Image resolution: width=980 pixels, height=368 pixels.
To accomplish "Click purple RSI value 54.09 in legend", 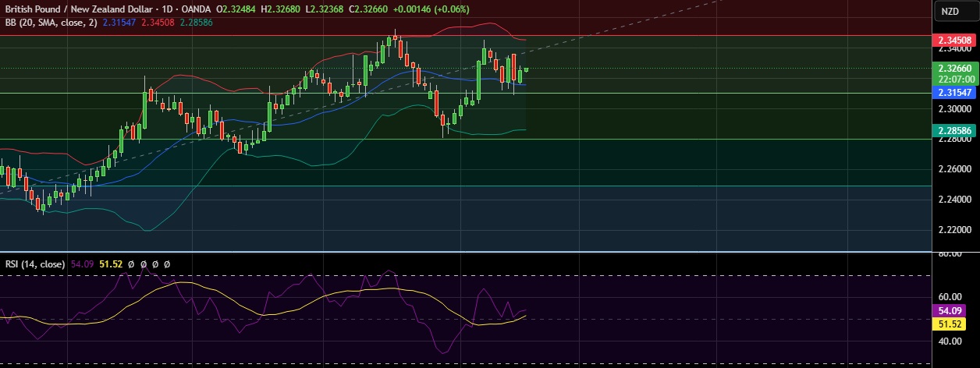I will (x=82, y=264).
